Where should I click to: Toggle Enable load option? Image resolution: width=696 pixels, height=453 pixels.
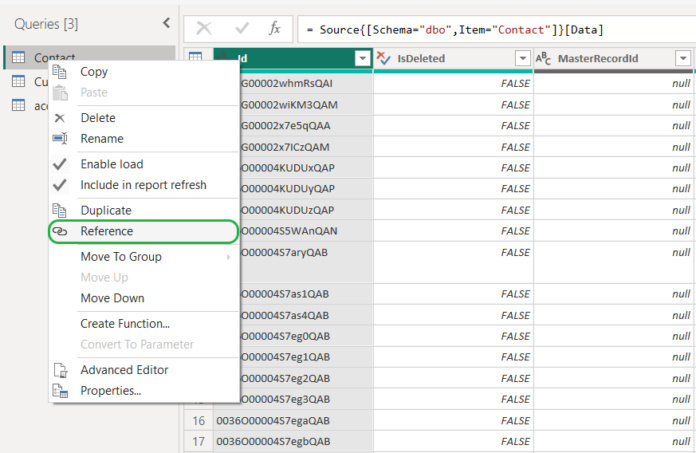(x=111, y=164)
